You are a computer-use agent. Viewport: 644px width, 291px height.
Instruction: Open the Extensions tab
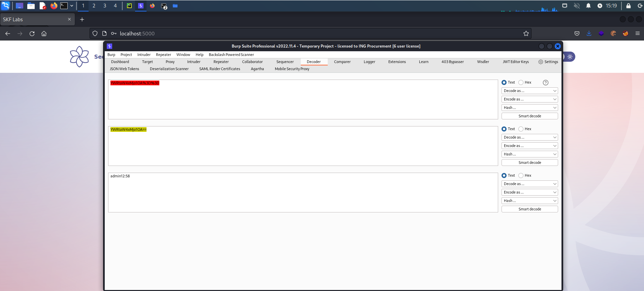click(397, 62)
